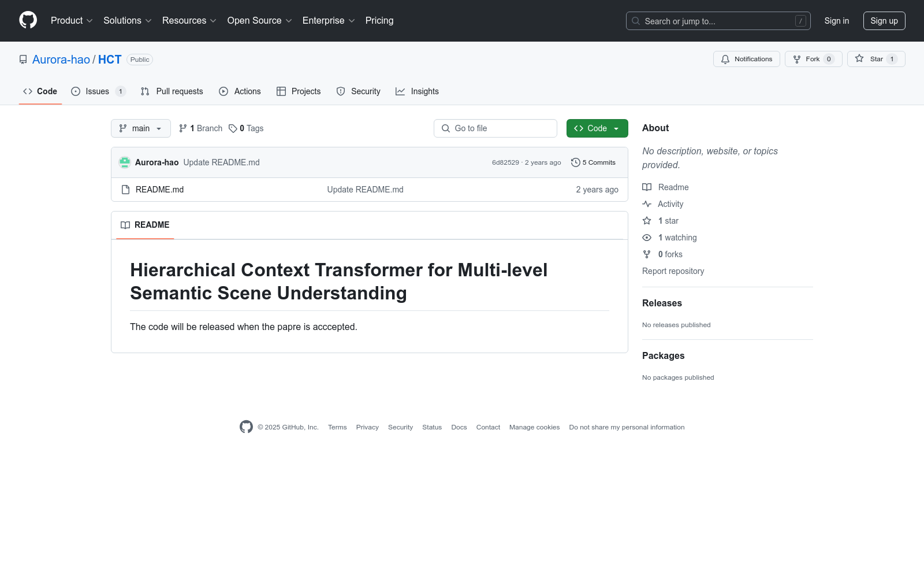
Task: Expand the Open Source menu
Action: pos(260,20)
